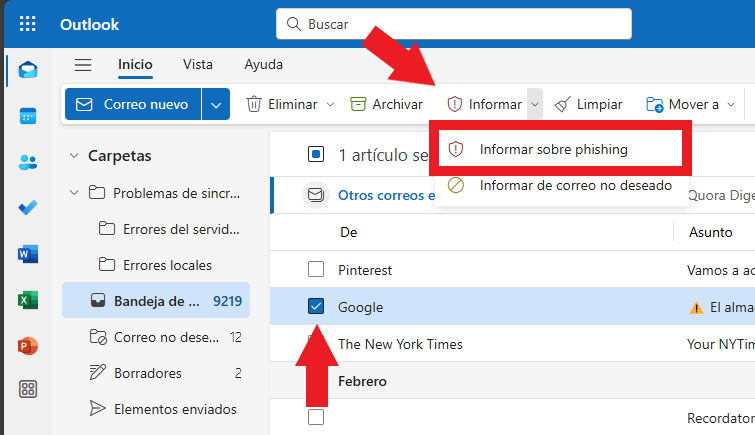The width and height of the screenshot is (755, 435).
Task: Open Otros correos electrónicos link
Action: [387, 195]
